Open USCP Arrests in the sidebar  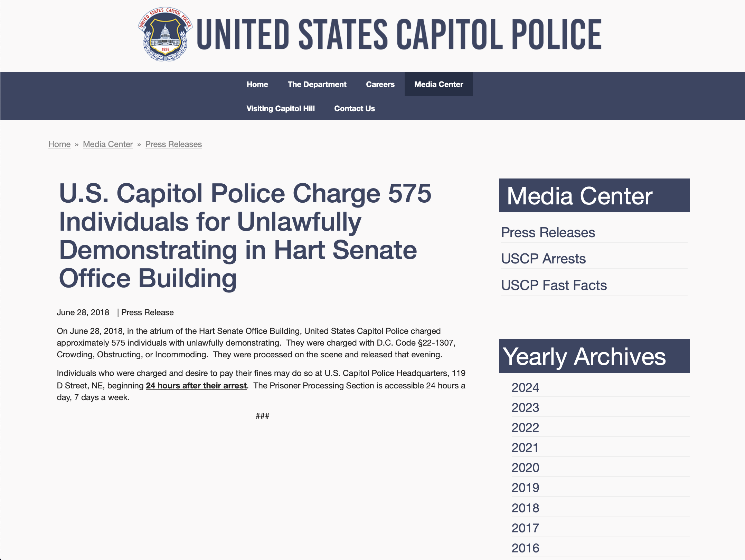tap(543, 259)
